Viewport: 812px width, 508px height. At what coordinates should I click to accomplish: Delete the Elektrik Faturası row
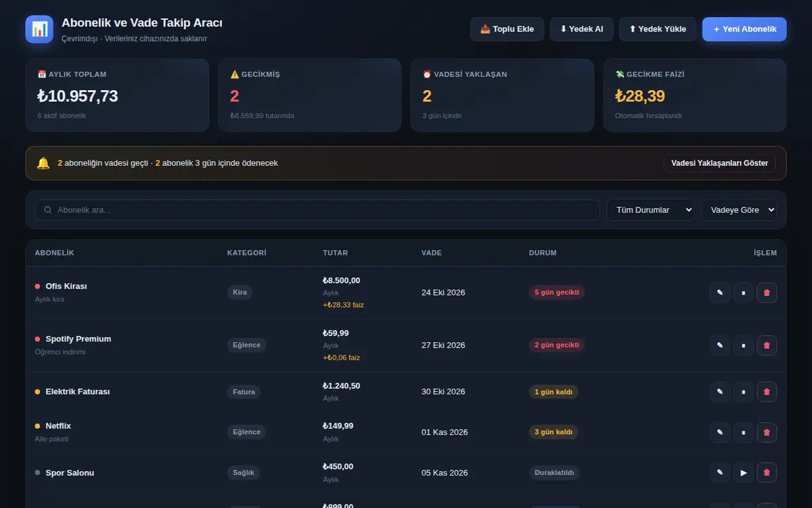point(767,391)
